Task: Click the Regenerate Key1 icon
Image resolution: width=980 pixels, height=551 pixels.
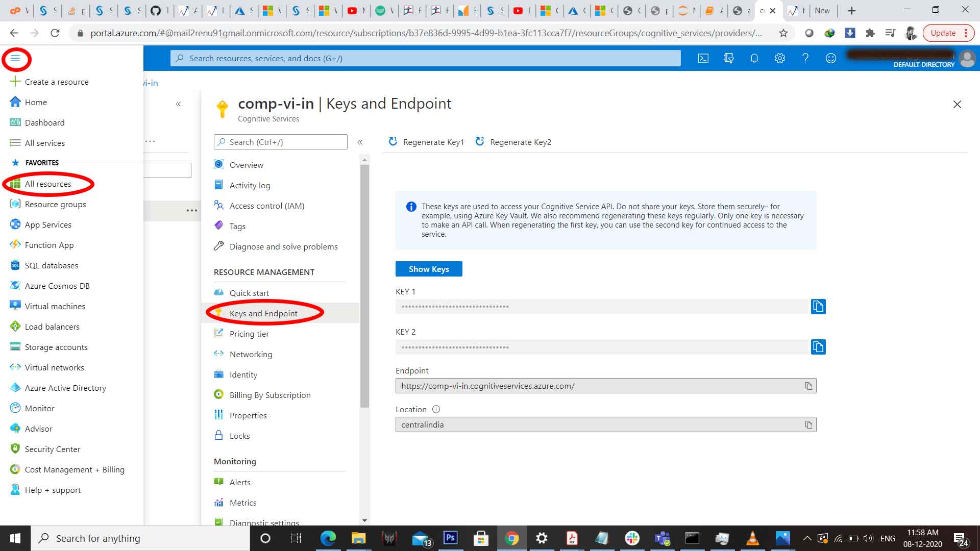Action: point(393,141)
